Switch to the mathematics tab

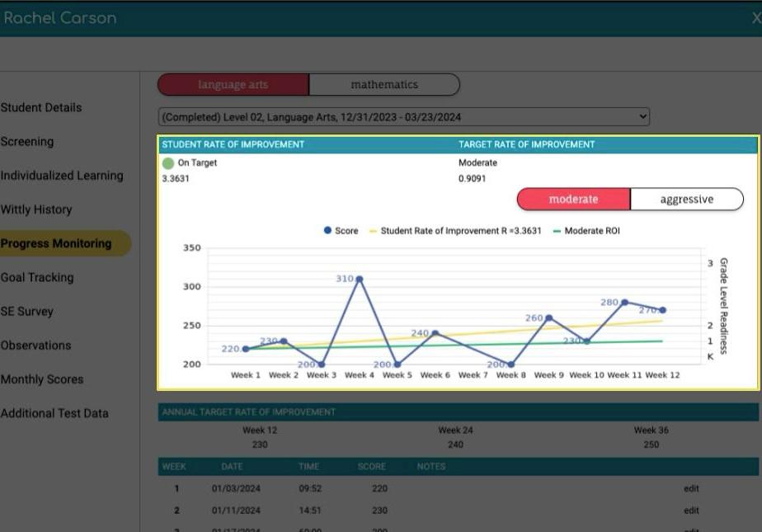[x=384, y=84]
